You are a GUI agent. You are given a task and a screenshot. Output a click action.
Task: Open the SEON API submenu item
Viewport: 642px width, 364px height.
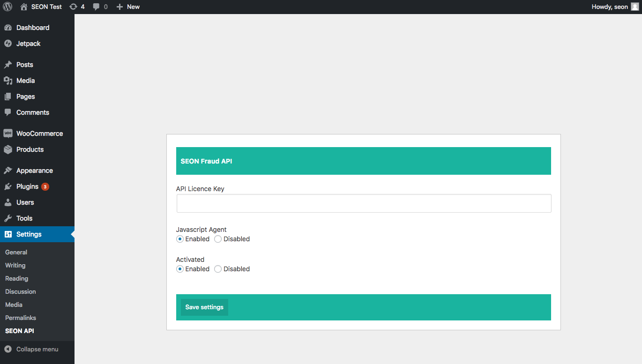click(x=20, y=331)
